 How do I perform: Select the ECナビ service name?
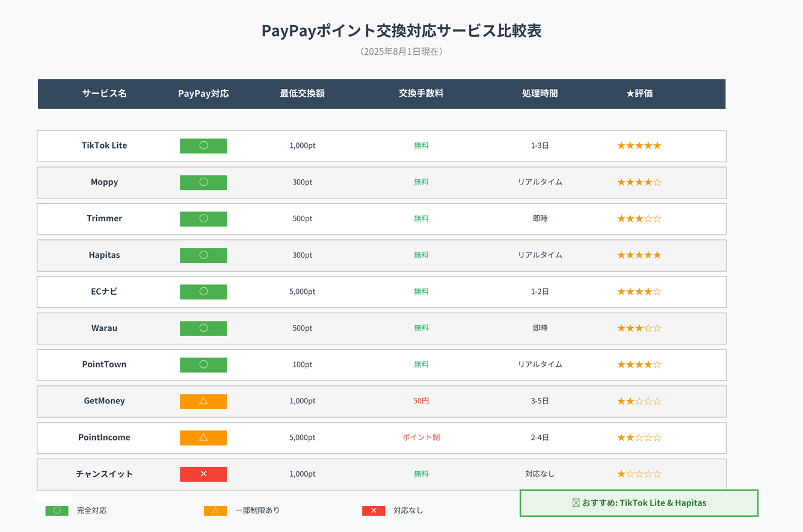point(105,292)
